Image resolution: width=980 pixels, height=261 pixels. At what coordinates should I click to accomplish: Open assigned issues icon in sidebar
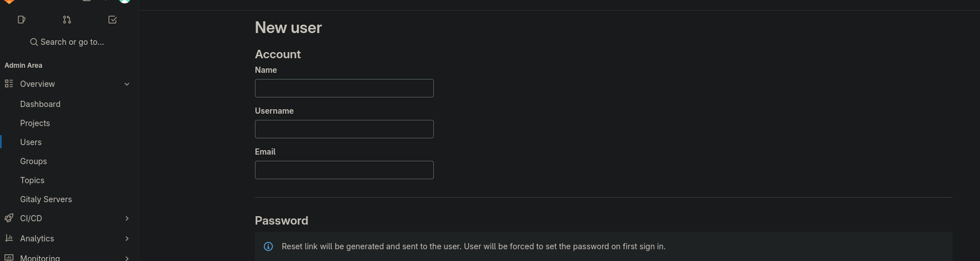22,20
